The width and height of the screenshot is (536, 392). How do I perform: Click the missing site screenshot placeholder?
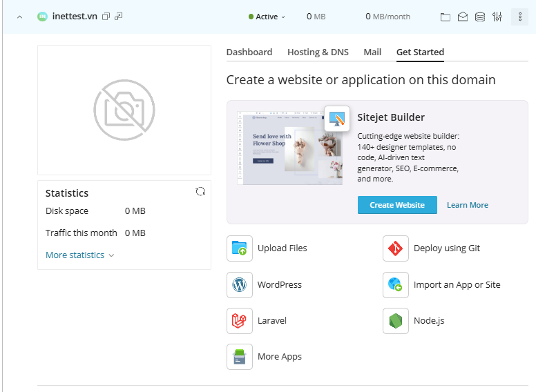(x=124, y=110)
